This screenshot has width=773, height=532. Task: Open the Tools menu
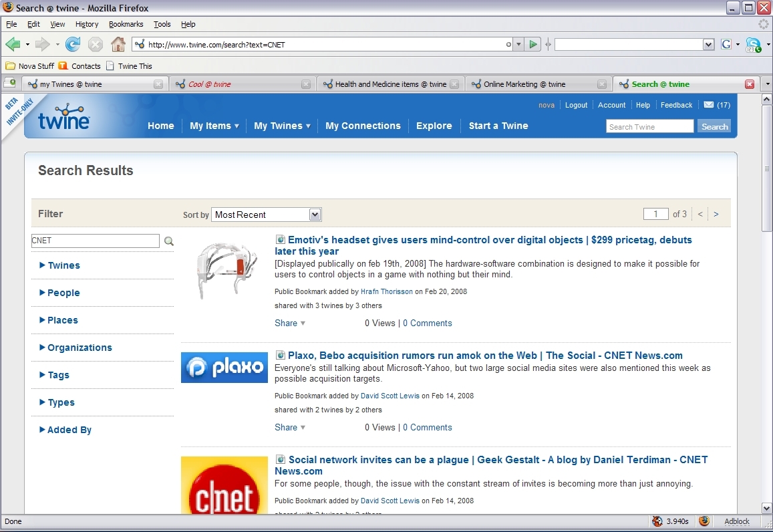(162, 24)
